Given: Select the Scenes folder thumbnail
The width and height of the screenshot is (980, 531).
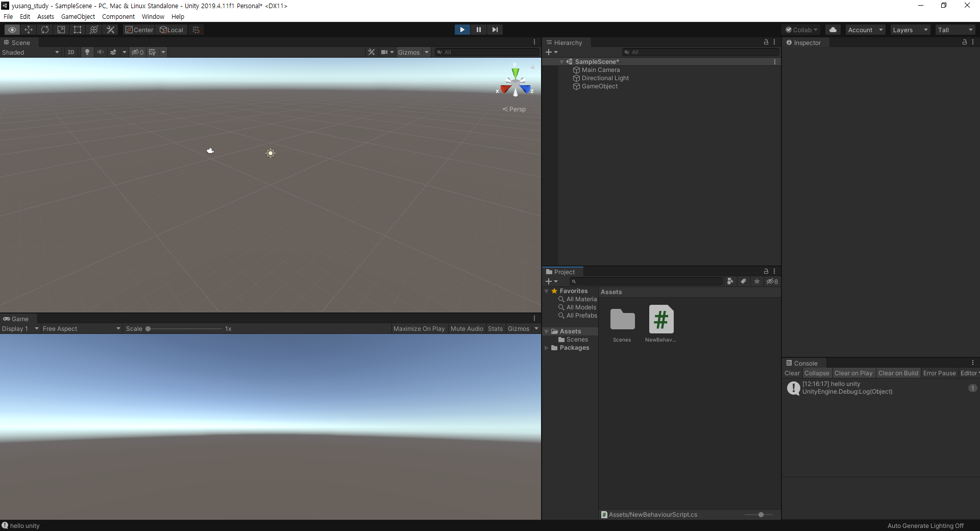Looking at the screenshot, I should point(622,324).
